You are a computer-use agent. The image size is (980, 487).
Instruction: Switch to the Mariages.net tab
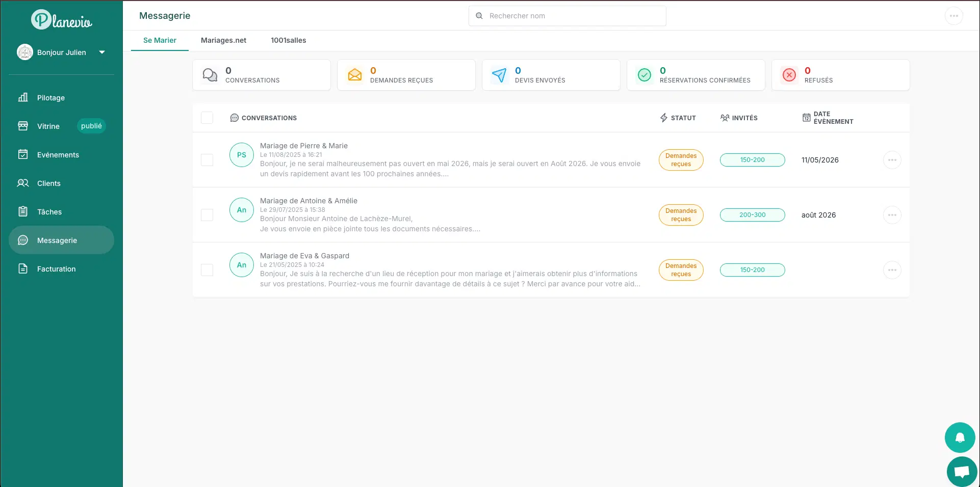(223, 40)
